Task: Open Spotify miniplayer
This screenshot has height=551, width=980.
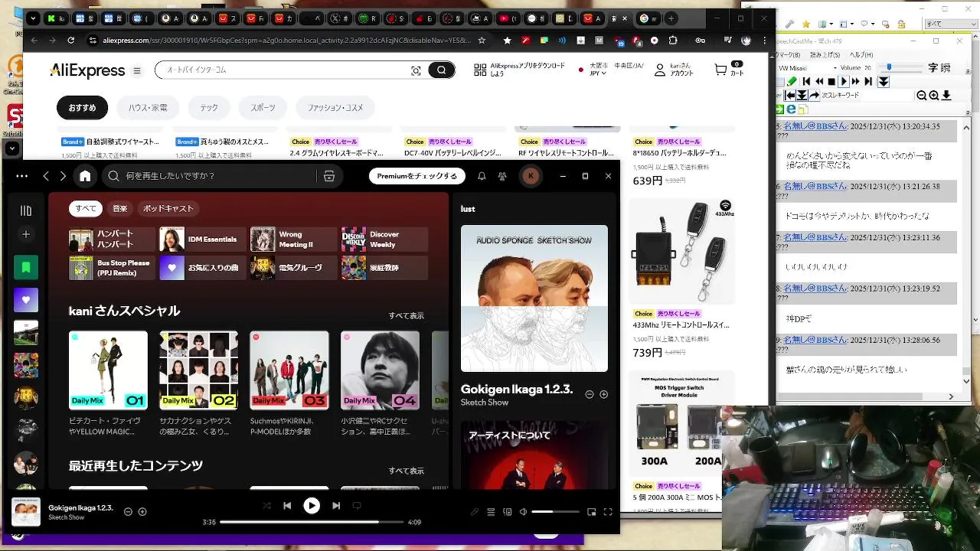Action: [x=591, y=512]
